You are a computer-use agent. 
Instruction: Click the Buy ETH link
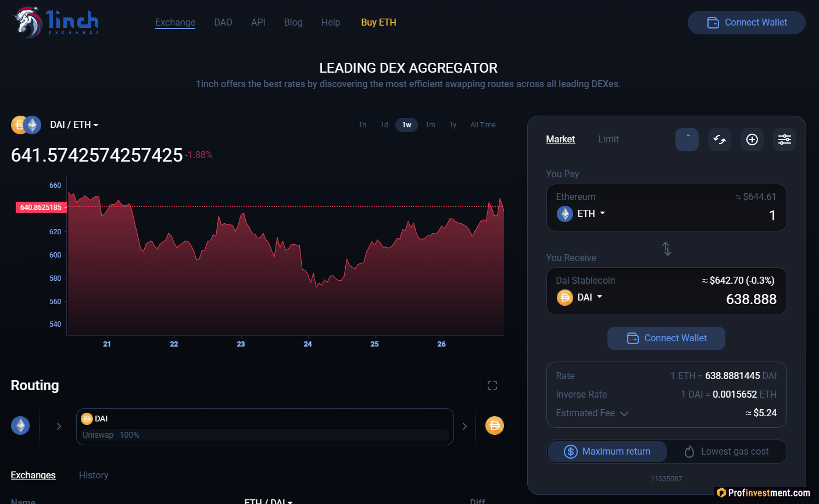tap(378, 22)
